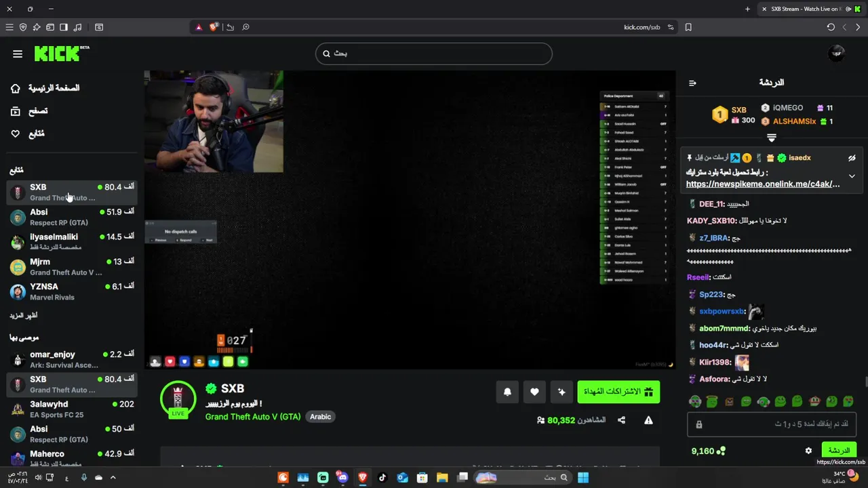Click Show More under followed channels
The image size is (868, 488).
23,316
